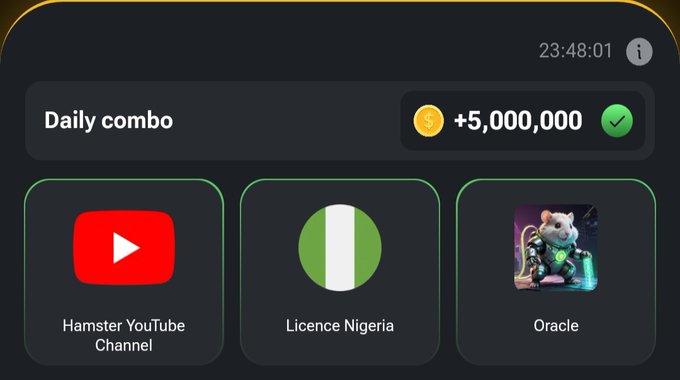680x380 pixels.
Task: Click the word Channel on the first card
Action: 124,345
